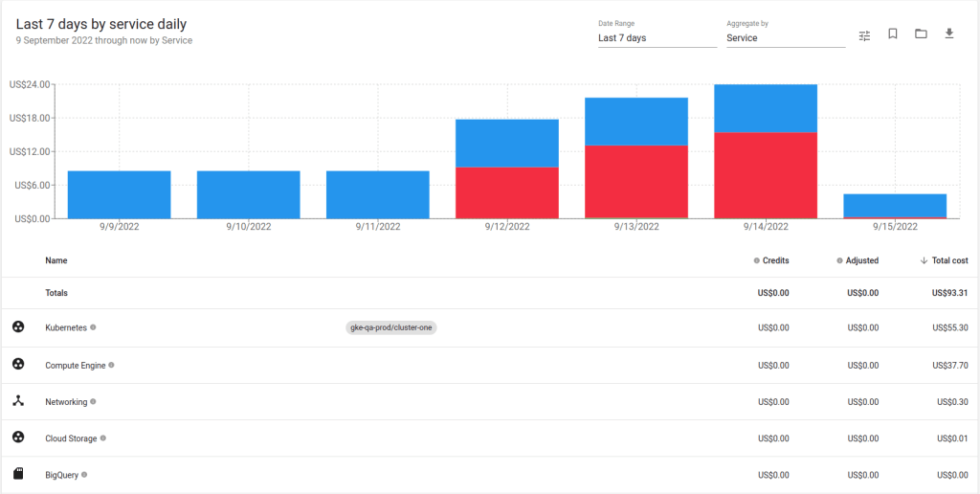Select the 9/10/2022 blue bar

(248, 194)
